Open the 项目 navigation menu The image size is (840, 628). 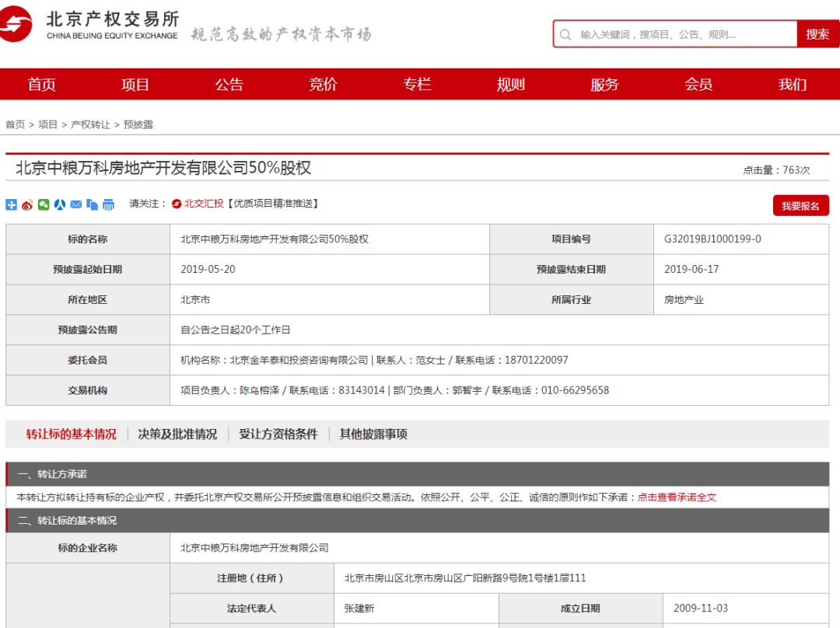135,85
